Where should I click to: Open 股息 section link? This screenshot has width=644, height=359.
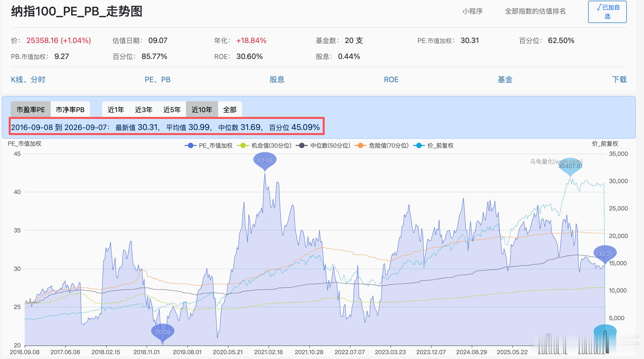277,80
